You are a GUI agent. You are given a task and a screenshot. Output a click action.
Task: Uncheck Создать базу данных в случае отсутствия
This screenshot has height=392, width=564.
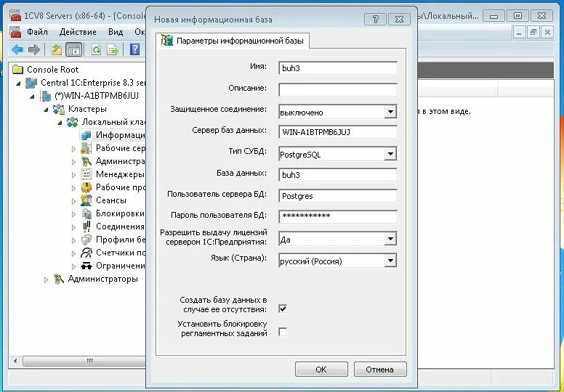283,309
